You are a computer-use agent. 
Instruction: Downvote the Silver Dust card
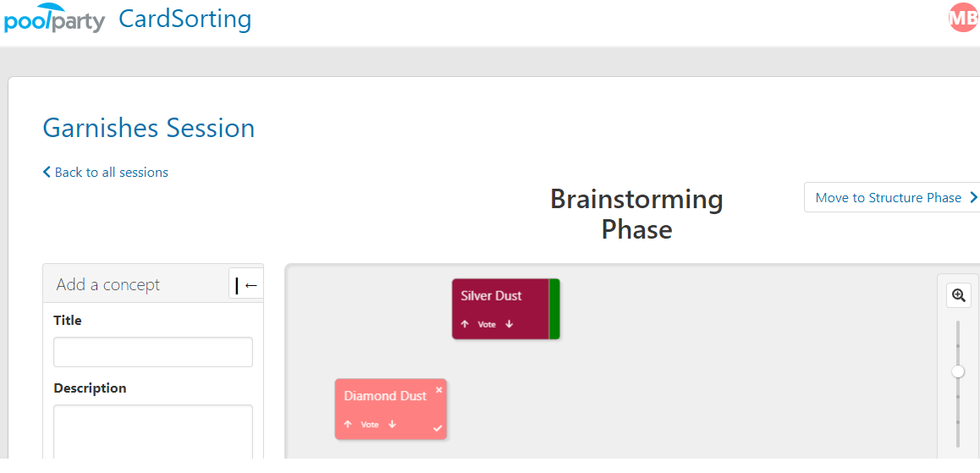(x=509, y=324)
